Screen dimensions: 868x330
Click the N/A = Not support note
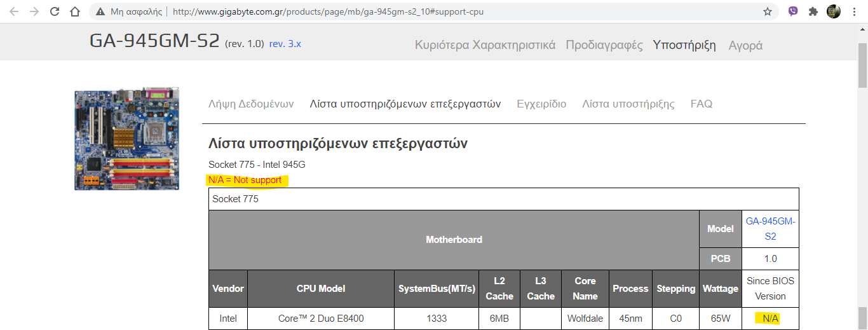(245, 180)
